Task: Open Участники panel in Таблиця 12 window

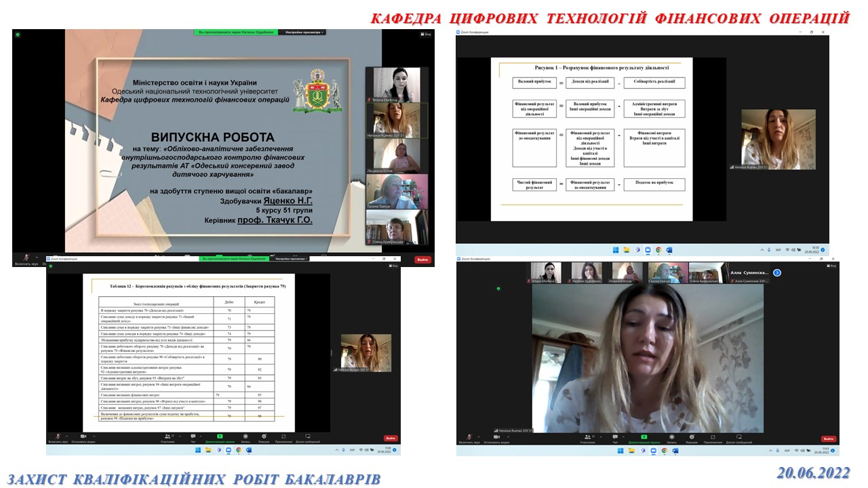Action: point(167,439)
